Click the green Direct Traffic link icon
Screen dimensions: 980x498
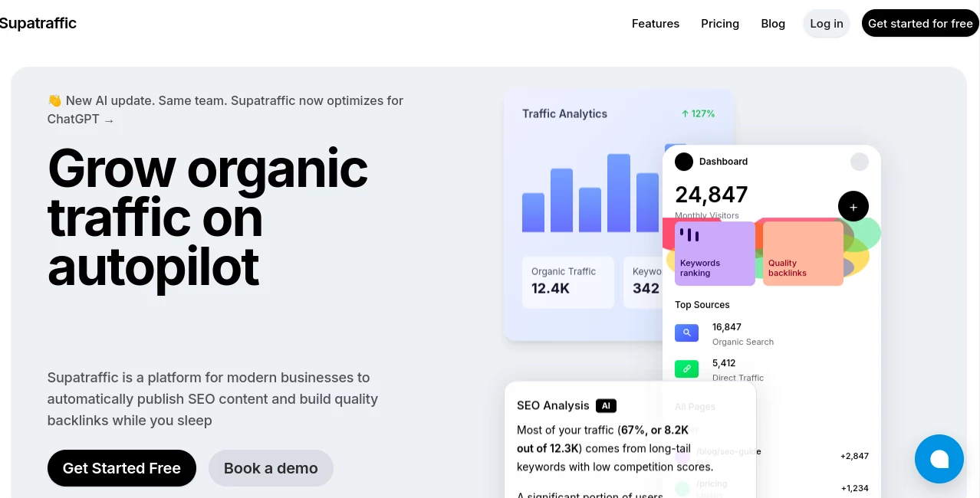click(x=686, y=369)
